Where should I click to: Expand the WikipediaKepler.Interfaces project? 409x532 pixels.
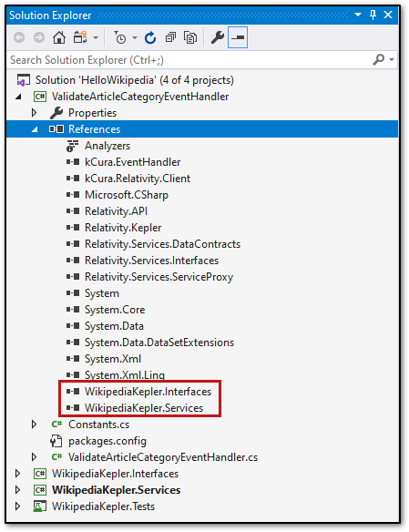pos(17,474)
